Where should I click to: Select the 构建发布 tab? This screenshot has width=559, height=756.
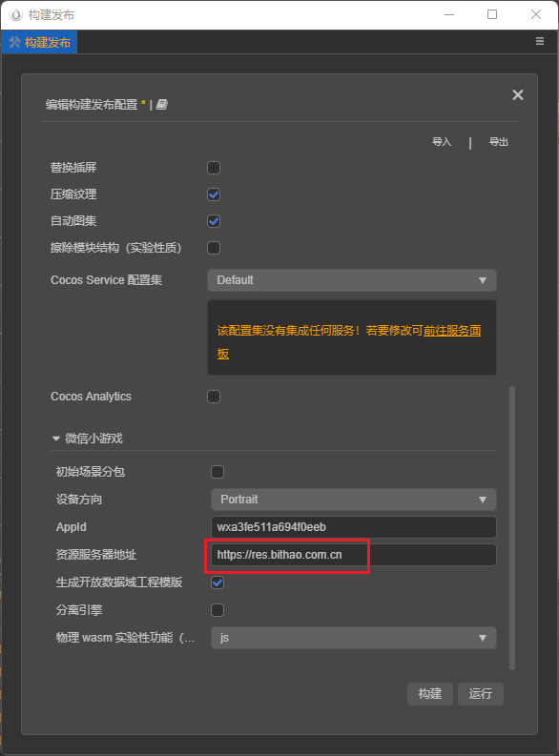coord(39,43)
